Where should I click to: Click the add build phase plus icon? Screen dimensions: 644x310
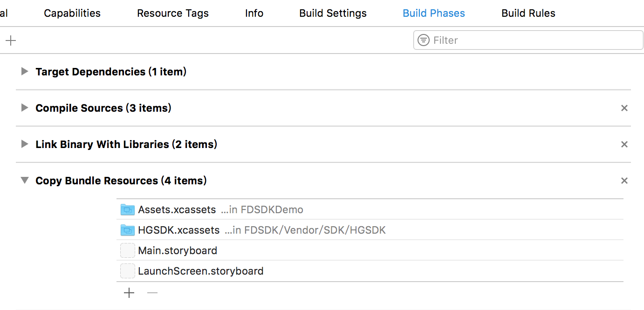(x=11, y=40)
